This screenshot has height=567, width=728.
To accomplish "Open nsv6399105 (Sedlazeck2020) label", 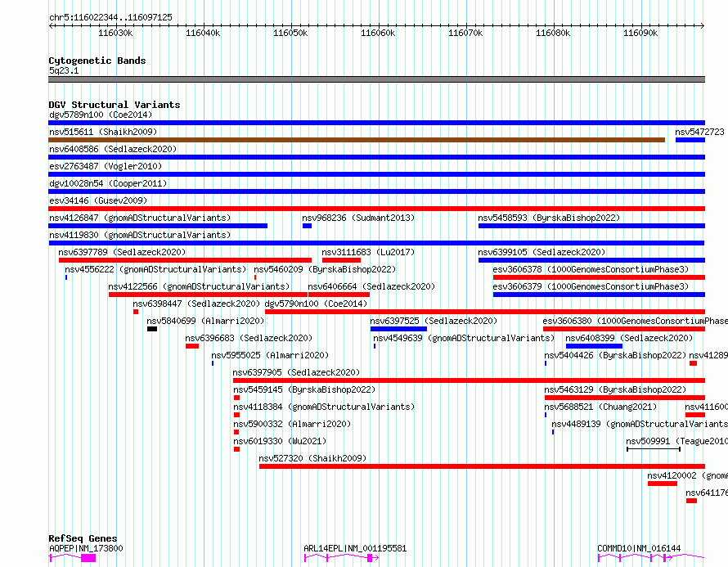I will point(542,252).
